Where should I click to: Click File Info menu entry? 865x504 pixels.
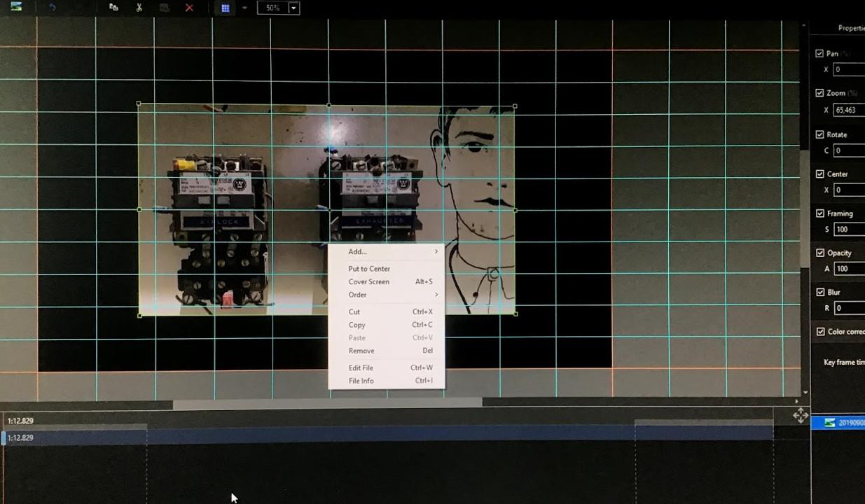click(361, 381)
